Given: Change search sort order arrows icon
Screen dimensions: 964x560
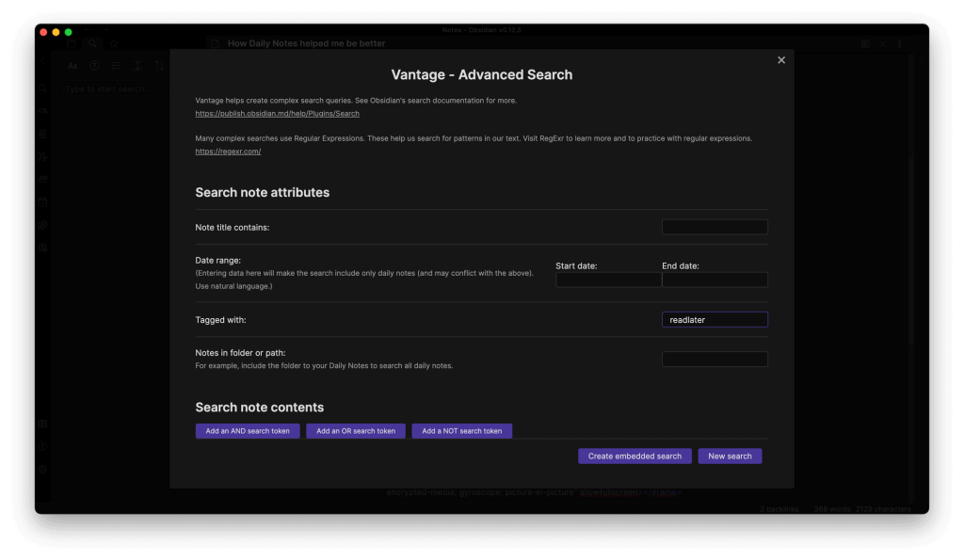Looking at the screenshot, I should [x=158, y=66].
